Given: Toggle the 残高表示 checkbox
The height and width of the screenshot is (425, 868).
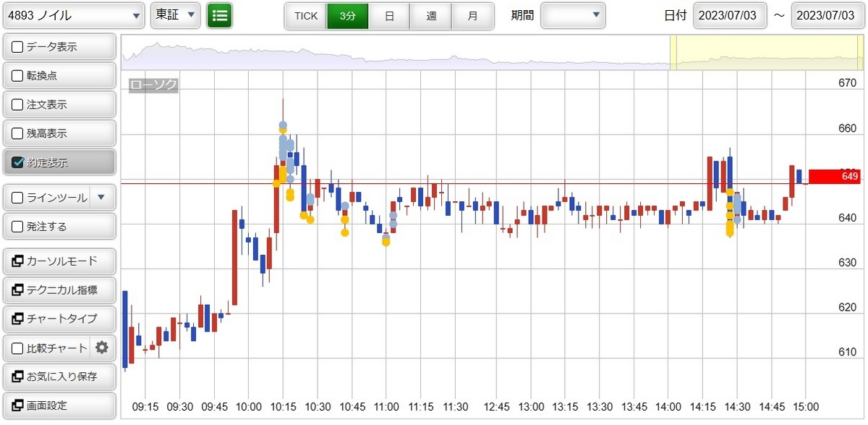Looking at the screenshot, I should pos(18,133).
